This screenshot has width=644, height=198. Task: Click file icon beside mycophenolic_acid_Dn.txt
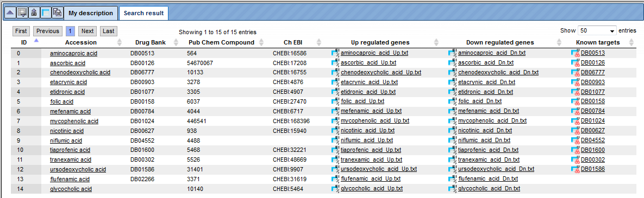point(453,120)
